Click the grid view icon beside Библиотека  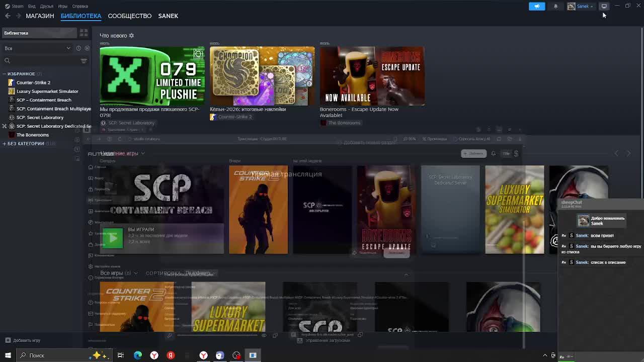[x=84, y=33]
